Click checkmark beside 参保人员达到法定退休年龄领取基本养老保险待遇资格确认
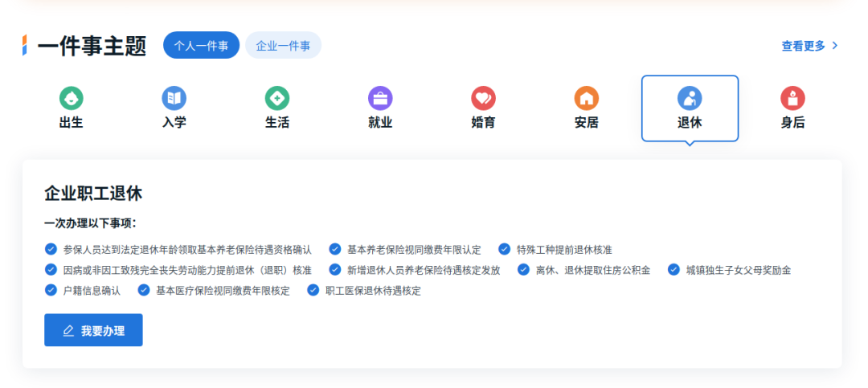This screenshot has width=868, height=388. (x=51, y=249)
